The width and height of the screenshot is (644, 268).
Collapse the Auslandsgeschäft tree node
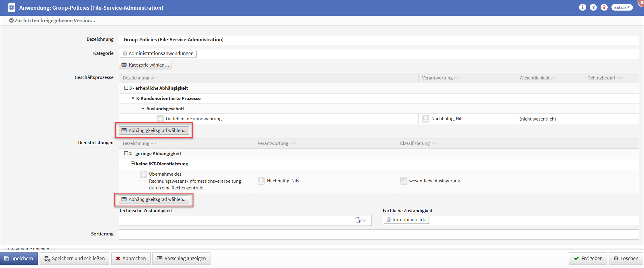point(143,108)
